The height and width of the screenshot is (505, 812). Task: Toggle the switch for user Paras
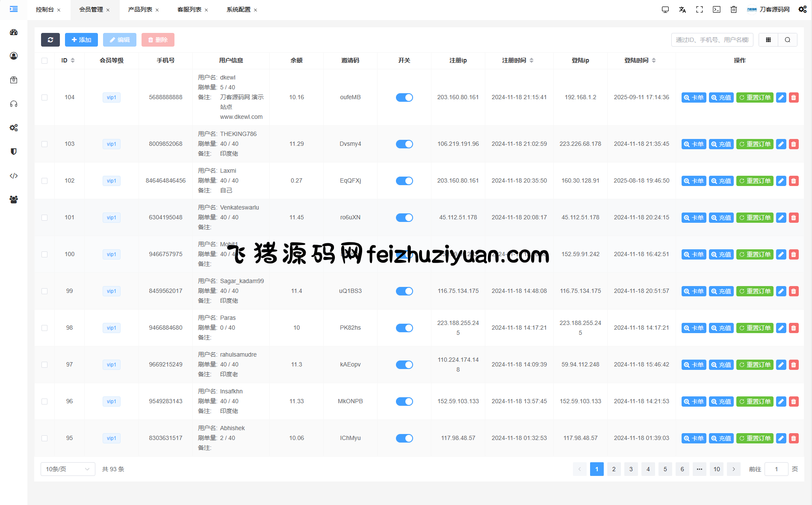point(404,328)
